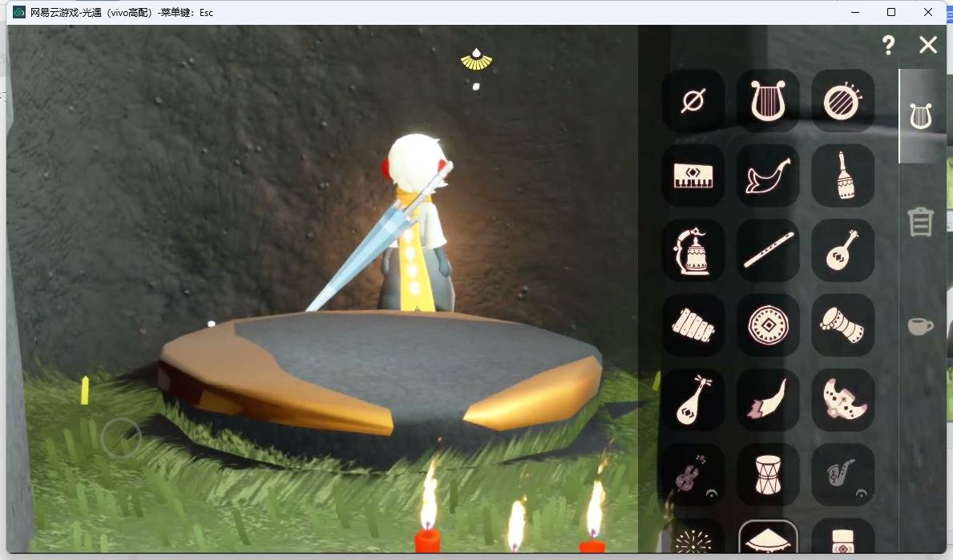This screenshot has width=953, height=560.
Task: Select the hourglass-shaped drum
Action: (768, 475)
